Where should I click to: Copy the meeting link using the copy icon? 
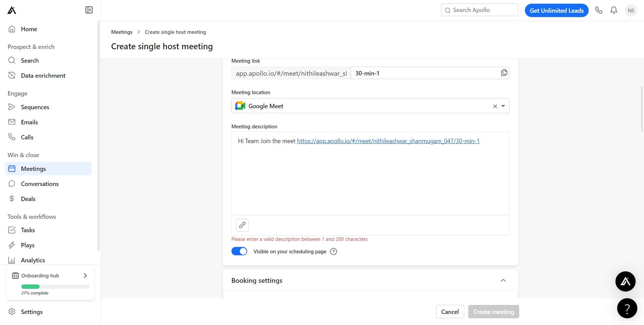[504, 73]
